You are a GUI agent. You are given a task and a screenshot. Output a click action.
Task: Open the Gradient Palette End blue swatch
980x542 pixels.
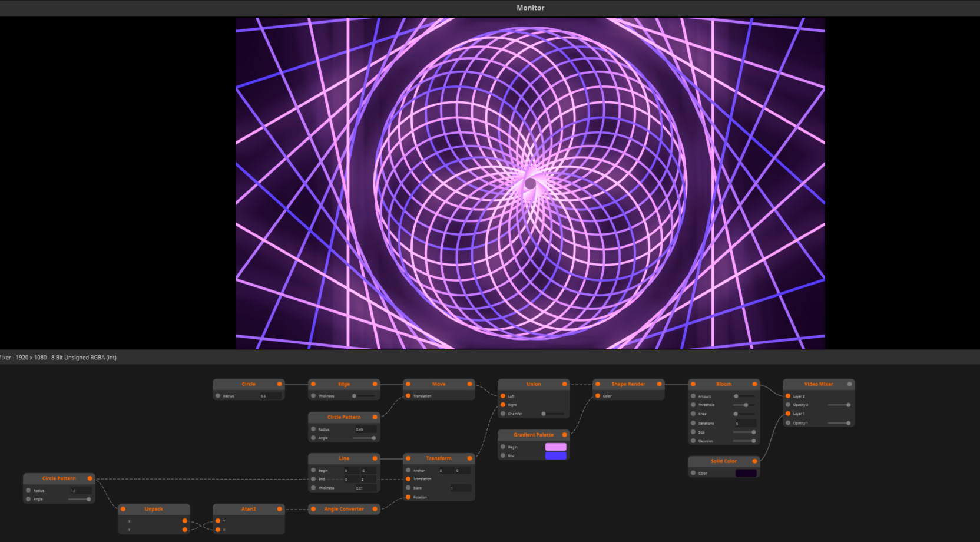tap(556, 456)
